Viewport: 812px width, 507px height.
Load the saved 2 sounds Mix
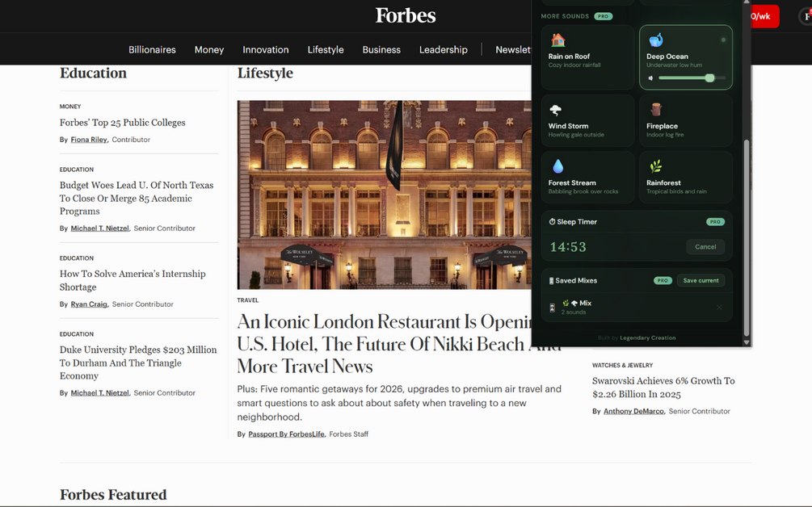[637, 308]
